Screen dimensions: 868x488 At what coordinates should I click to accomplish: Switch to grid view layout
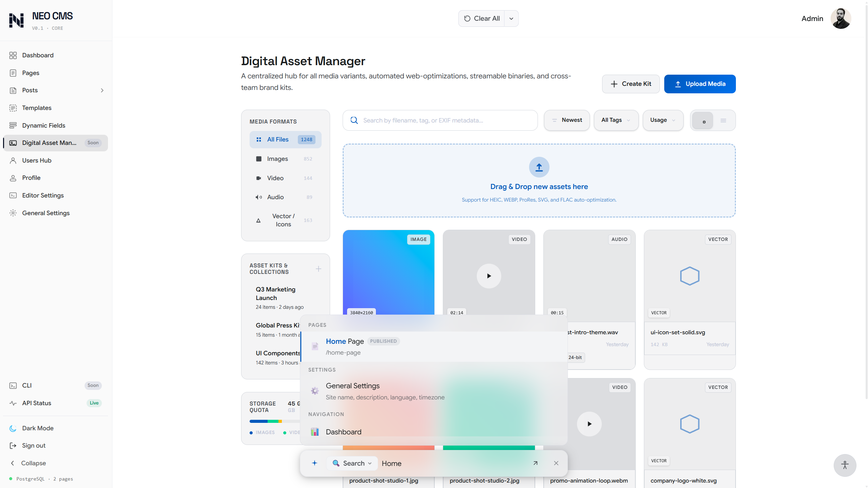point(703,120)
